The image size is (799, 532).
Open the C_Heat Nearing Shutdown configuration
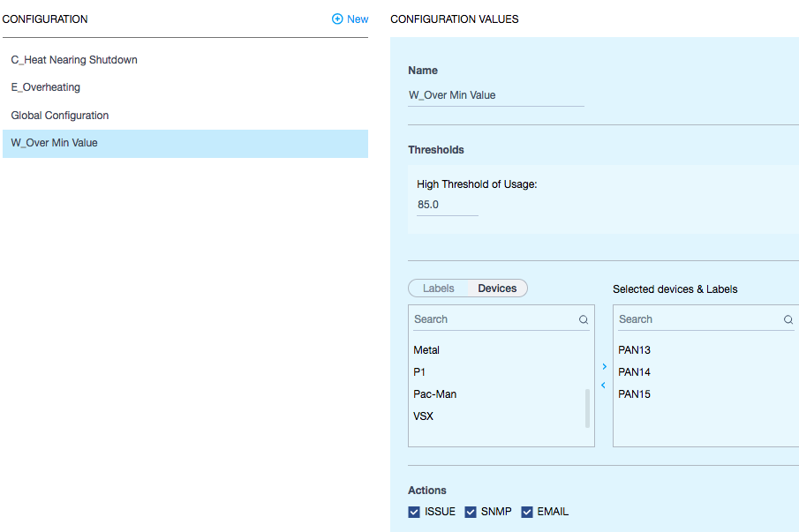[x=74, y=60]
